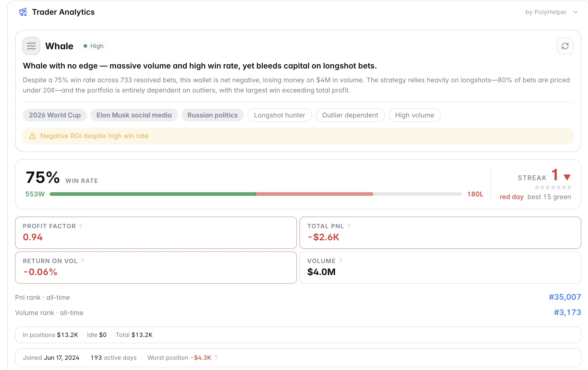The image size is (588, 370).
Task: Select Elon Musk social media tag
Action: [x=134, y=115]
